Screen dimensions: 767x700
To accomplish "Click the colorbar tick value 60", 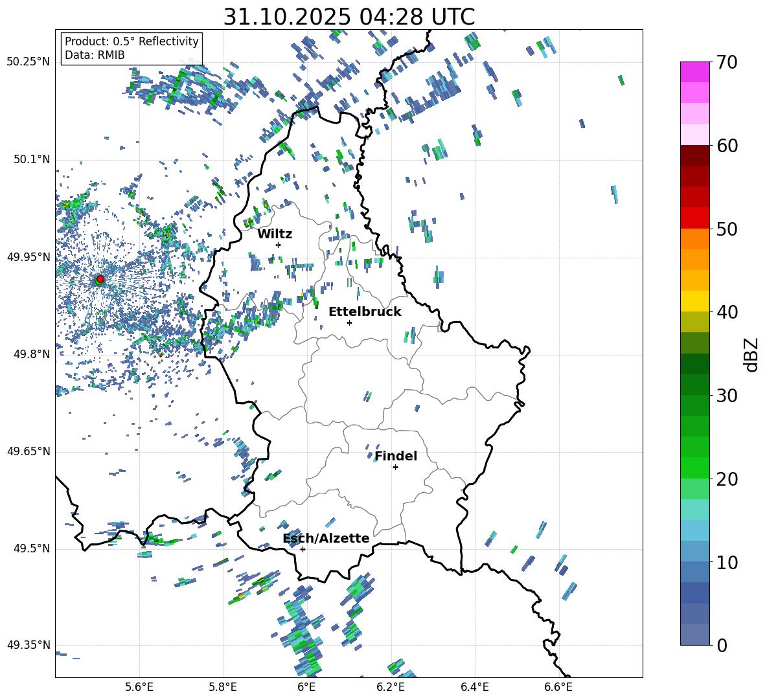I will pos(727,146).
